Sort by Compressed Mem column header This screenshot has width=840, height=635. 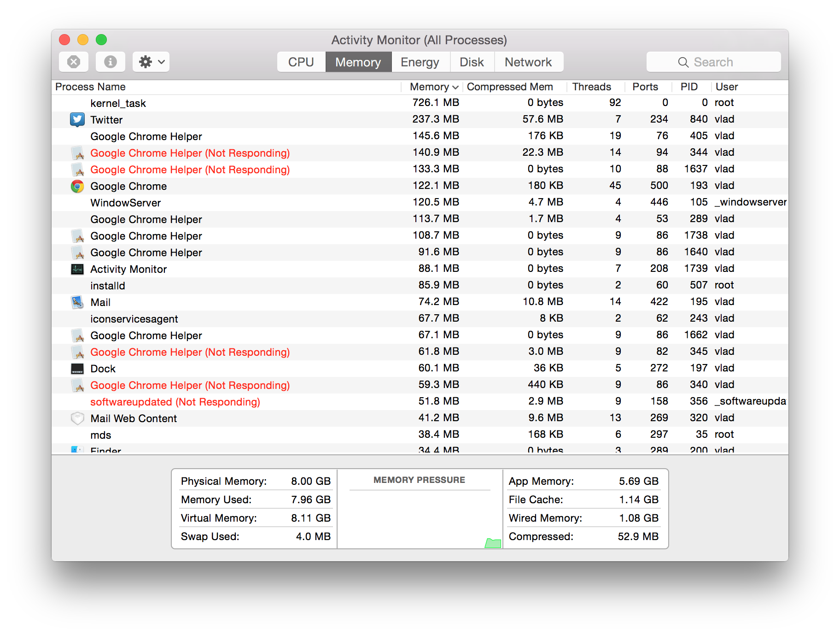click(x=514, y=87)
